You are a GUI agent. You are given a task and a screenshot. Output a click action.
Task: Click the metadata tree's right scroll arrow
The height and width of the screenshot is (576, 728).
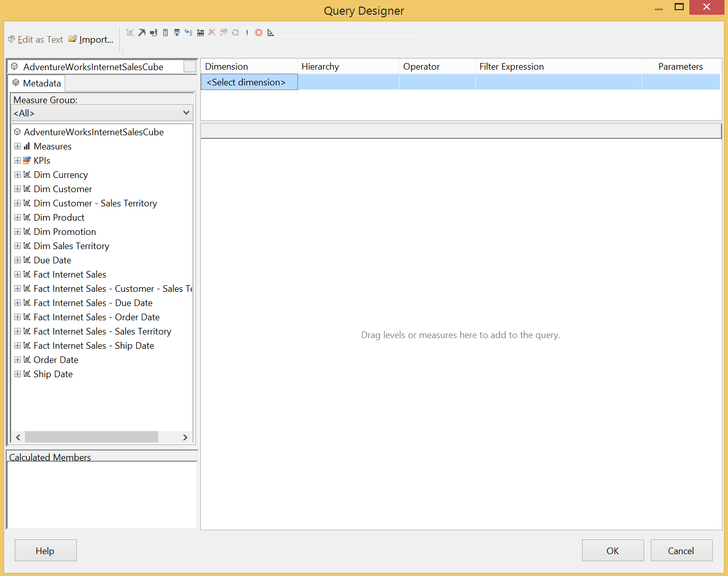(185, 437)
